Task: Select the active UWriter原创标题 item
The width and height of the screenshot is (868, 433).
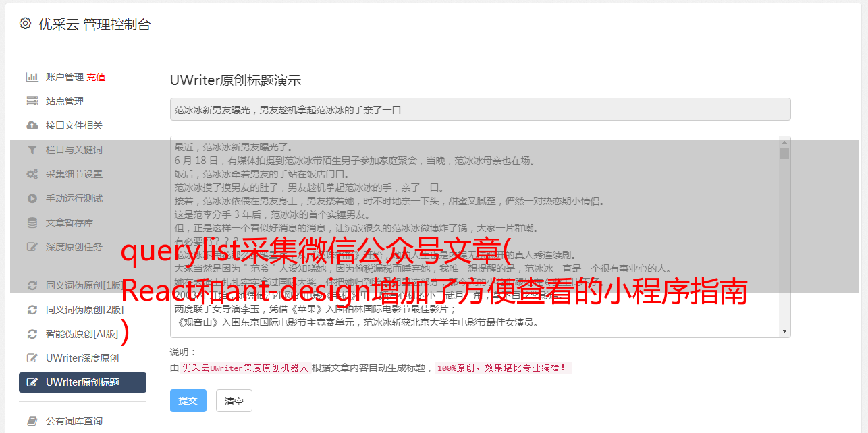Action: 82,382
